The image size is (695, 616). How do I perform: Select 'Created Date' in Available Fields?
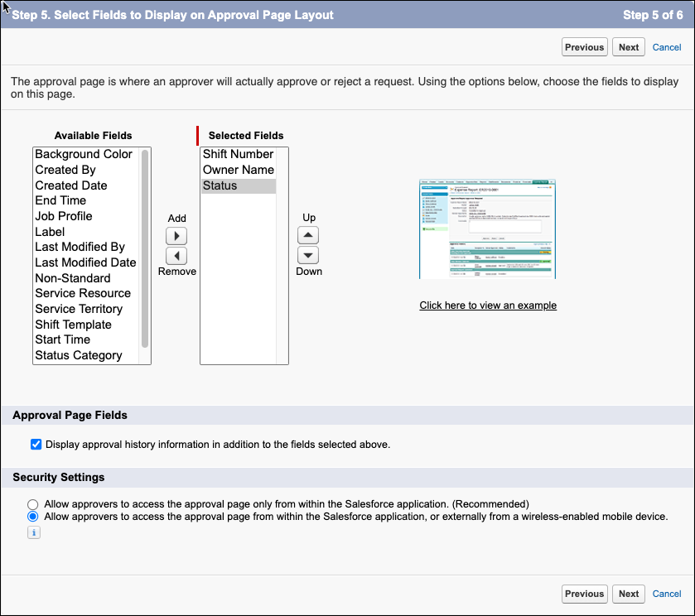click(x=86, y=185)
